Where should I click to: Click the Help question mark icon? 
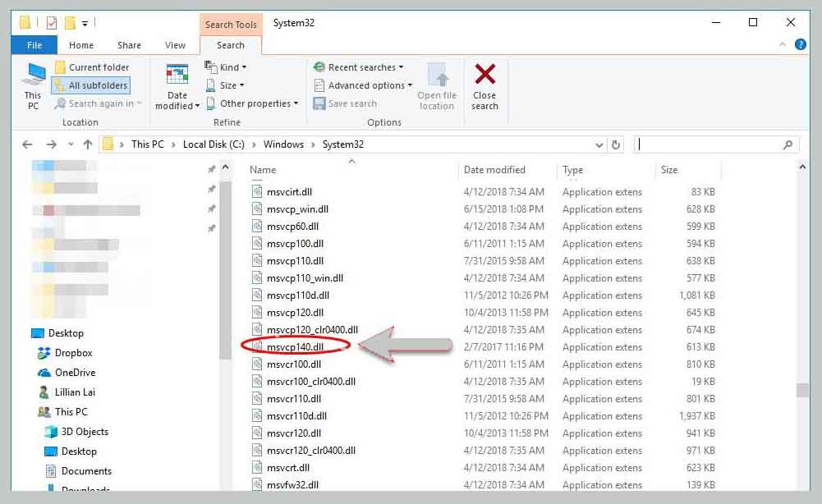tap(800, 44)
